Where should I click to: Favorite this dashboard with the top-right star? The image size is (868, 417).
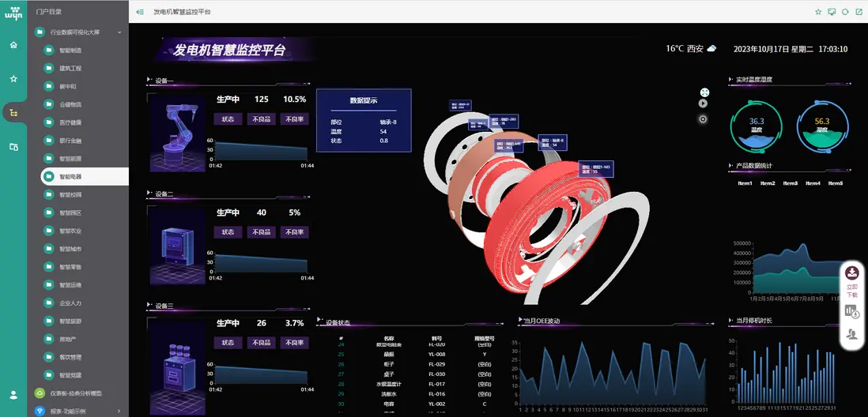pyautogui.click(x=818, y=12)
